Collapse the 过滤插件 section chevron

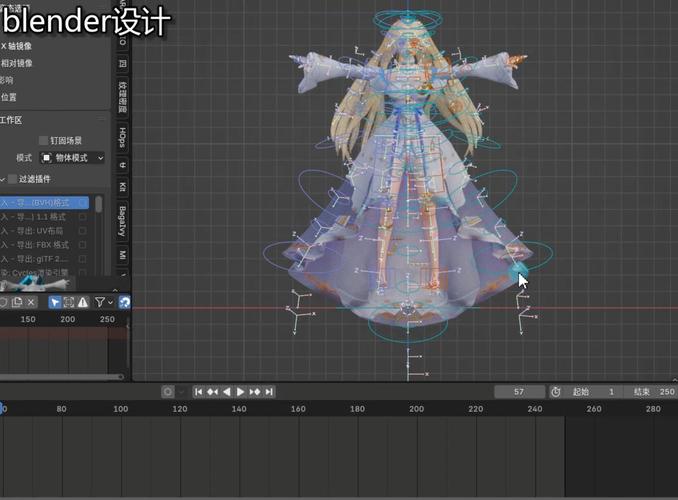pos(3,179)
